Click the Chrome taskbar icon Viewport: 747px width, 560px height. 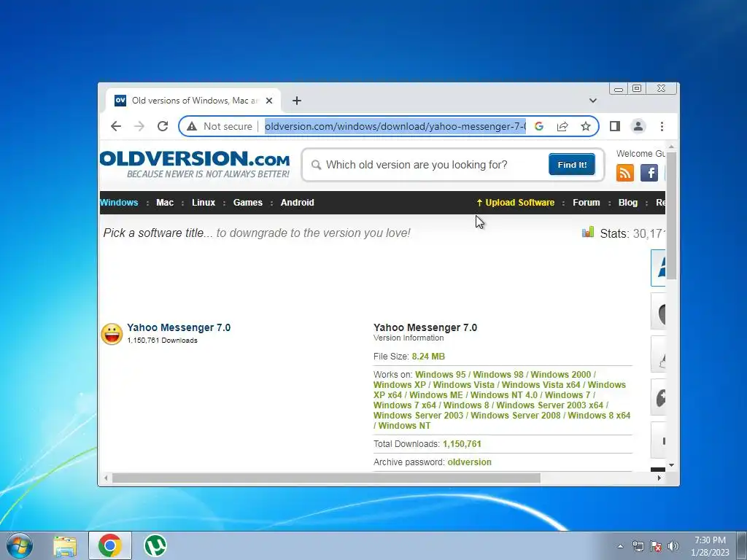pyautogui.click(x=109, y=545)
